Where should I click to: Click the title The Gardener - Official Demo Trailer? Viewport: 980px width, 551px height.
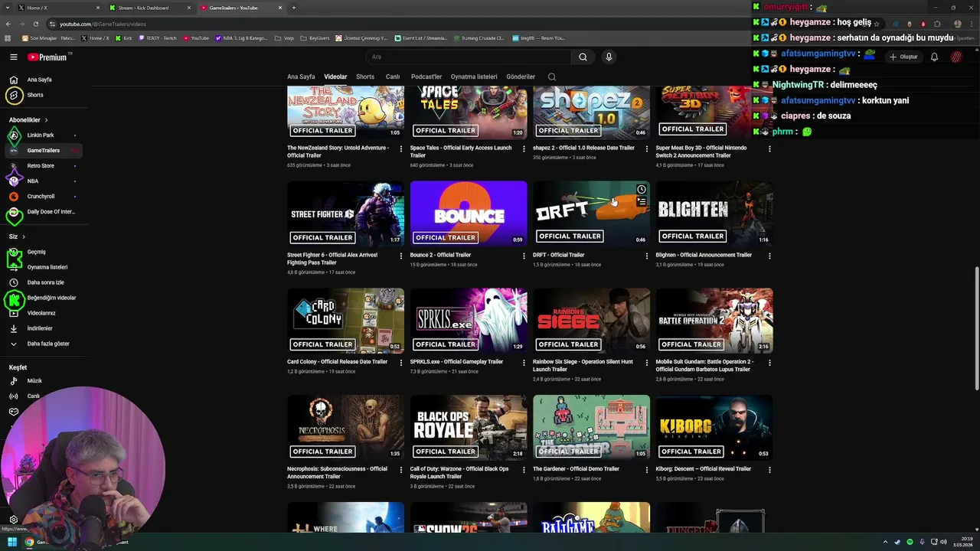tap(576, 469)
